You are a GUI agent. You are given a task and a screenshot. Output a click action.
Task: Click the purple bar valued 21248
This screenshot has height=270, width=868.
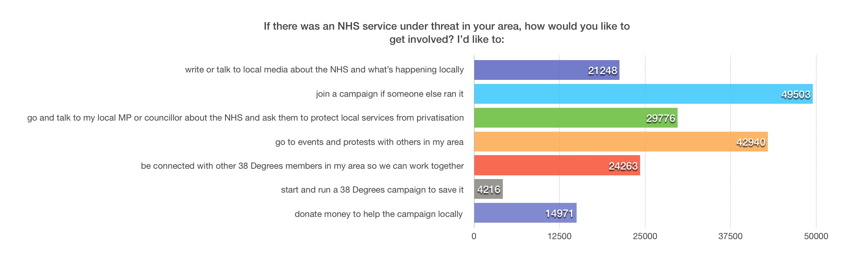(547, 70)
